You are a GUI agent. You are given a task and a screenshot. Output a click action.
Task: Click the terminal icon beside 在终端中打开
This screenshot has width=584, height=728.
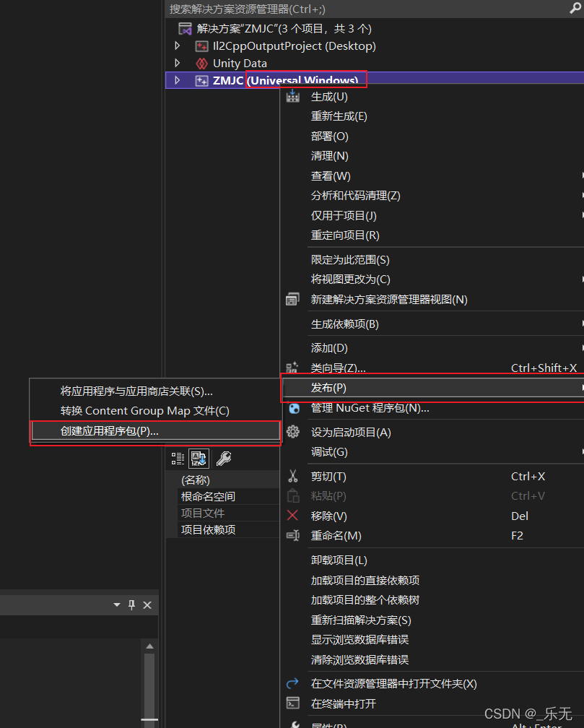(x=292, y=703)
